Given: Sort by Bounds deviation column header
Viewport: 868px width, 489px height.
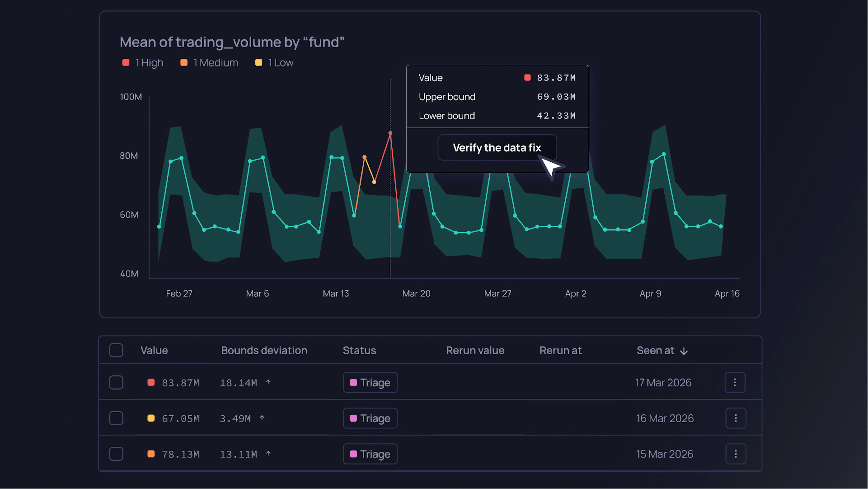Looking at the screenshot, I should tap(264, 350).
